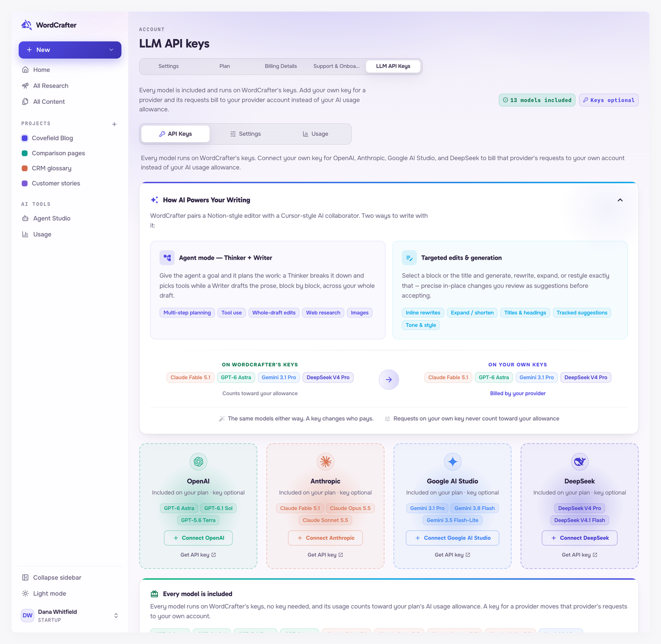Click Connect Google AI Studio button
This screenshot has width=661, height=644.
pyautogui.click(x=452, y=538)
